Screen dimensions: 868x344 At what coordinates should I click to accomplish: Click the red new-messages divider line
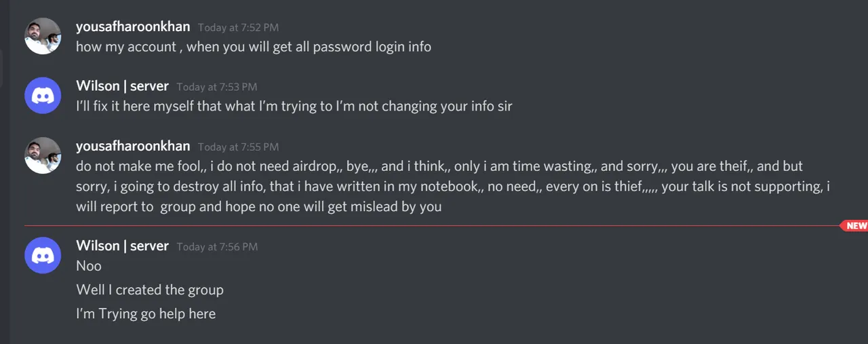click(431, 225)
